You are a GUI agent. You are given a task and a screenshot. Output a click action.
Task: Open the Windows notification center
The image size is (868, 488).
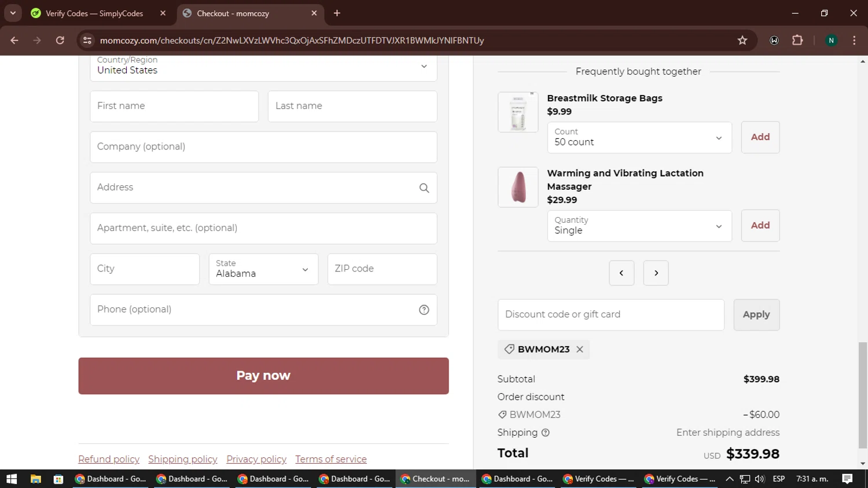click(848, 479)
